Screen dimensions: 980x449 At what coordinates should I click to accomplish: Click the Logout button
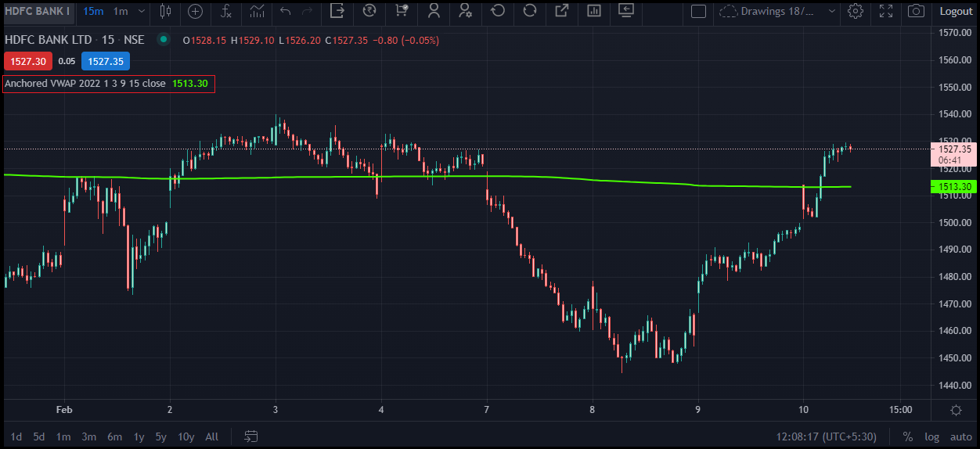(x=956, y=11)
